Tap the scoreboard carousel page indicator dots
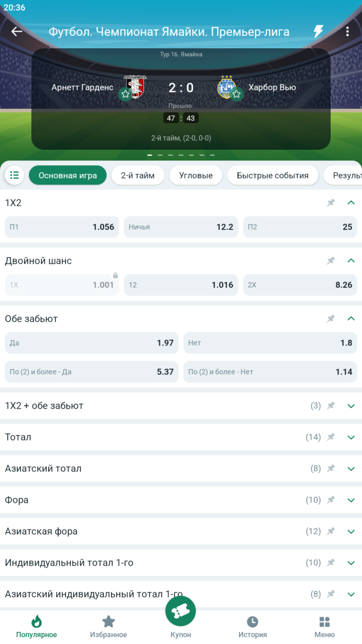 [181, 156]
